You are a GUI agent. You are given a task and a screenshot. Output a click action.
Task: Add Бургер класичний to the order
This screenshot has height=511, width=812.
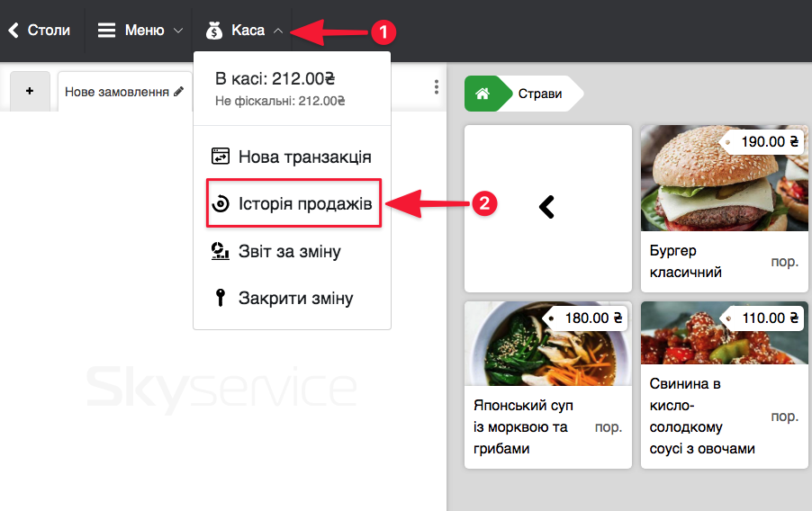point(724,209)
